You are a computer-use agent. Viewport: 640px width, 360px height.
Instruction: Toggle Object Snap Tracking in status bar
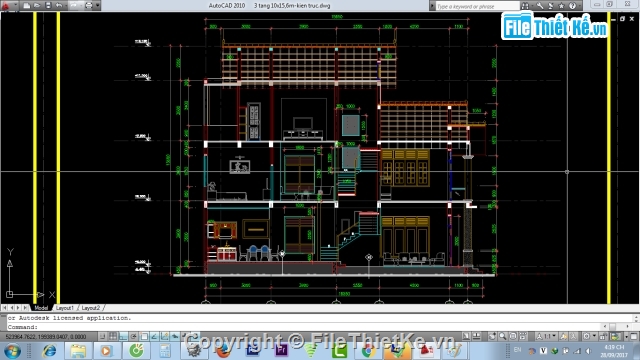[154, 336]
